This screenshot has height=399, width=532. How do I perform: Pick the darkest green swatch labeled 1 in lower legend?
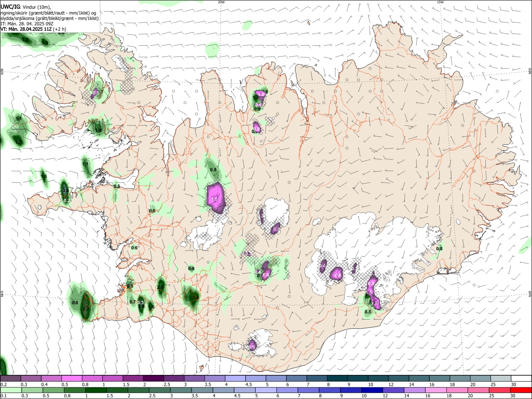(x=96, y=390)
